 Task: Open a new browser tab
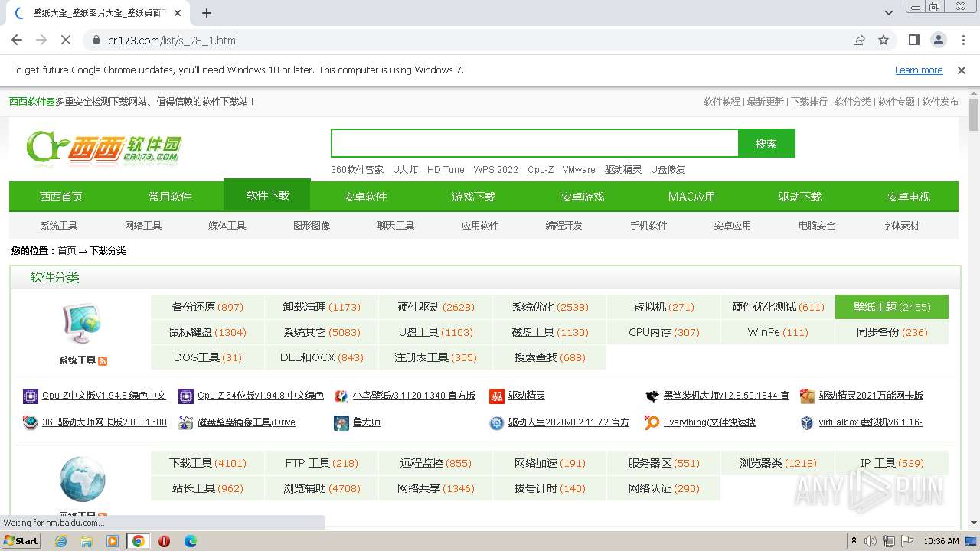click(x=207, y=13)
